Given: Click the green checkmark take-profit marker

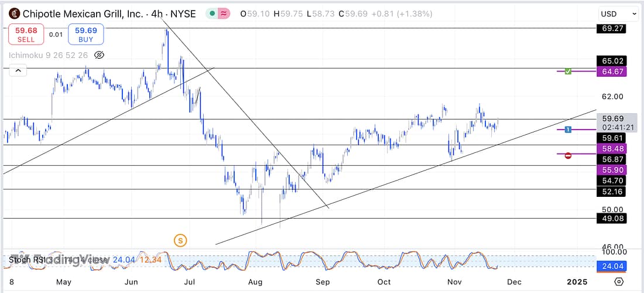Looking at the screenshot, I should (568, 71).
